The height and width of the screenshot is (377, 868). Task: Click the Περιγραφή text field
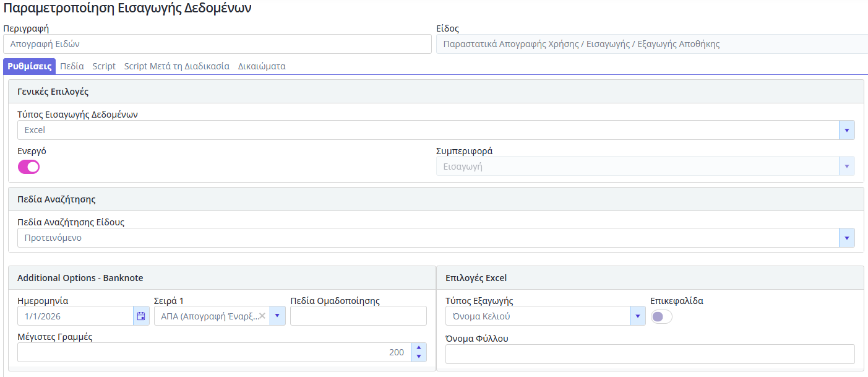click(217, 45)
